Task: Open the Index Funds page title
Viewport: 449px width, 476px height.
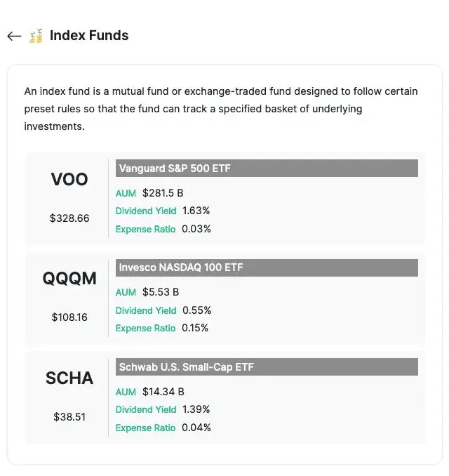Action: (89, 35)
